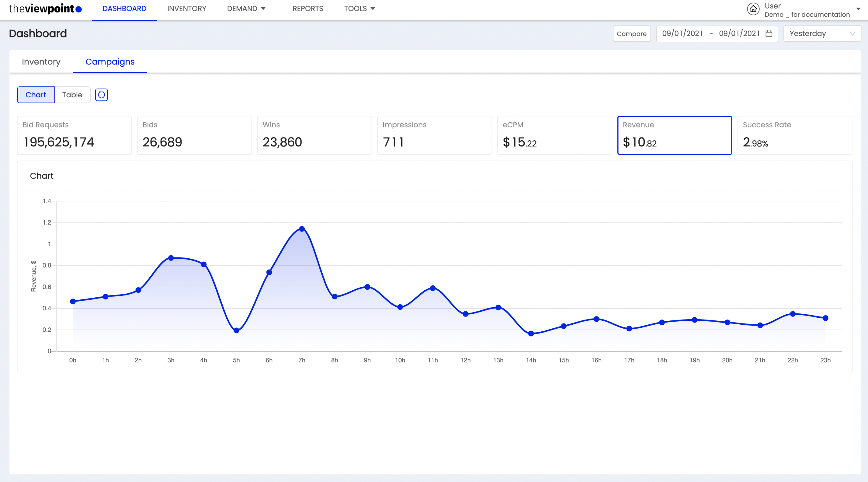Screen dimensions: 868x482
Task: Switch to Table view
Action: (72, 95)
